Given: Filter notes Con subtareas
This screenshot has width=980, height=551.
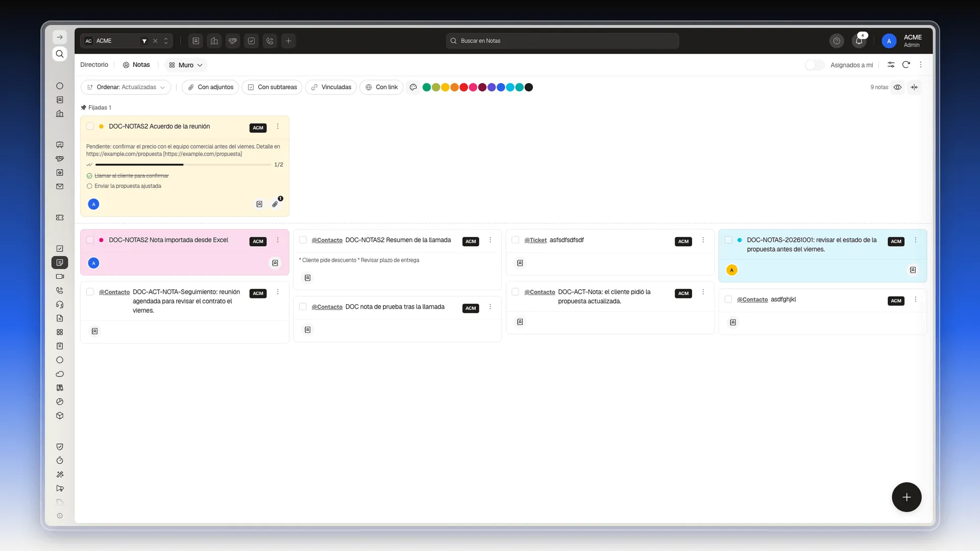Looking at the screenshot, I should 272,87.
